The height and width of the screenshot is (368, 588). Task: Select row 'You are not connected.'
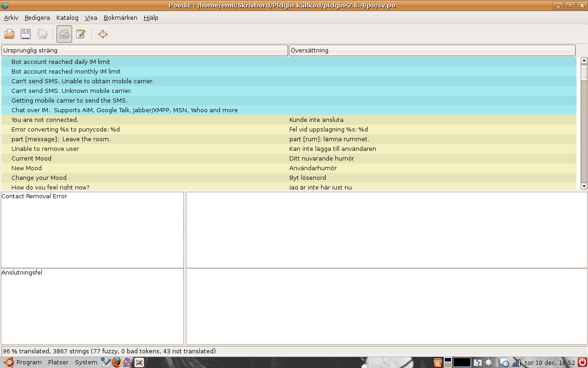(289, 120)
